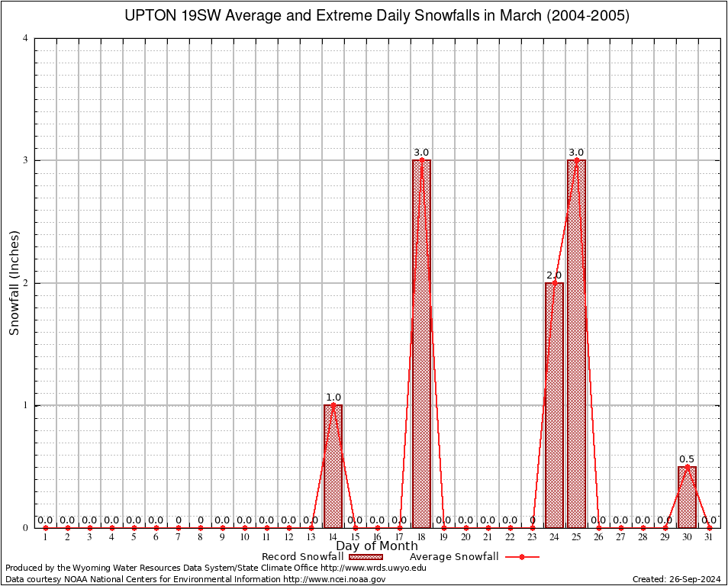This screenshot has height=586, width=728.
Task: Click the day 24 snowfall bar
Action: [x=554, y=404]
